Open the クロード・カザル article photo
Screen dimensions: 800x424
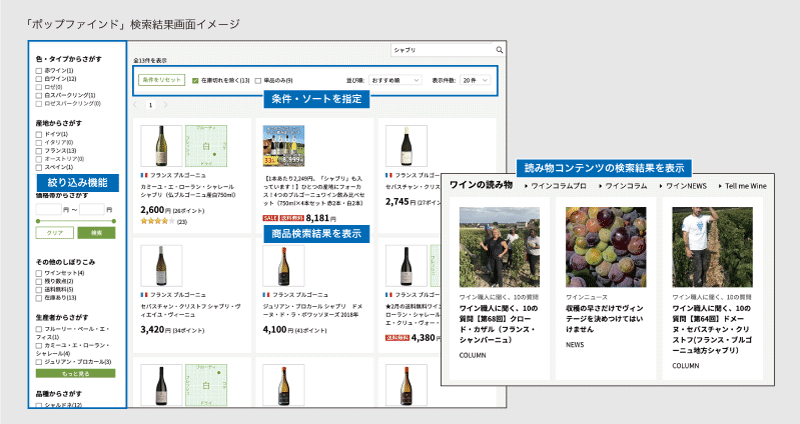point(499,247)
